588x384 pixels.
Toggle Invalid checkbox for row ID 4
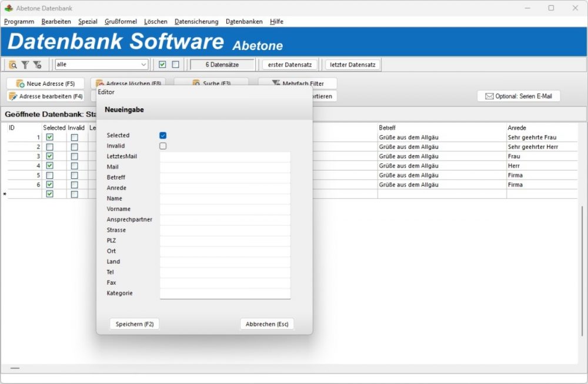(x=75, y=166)
